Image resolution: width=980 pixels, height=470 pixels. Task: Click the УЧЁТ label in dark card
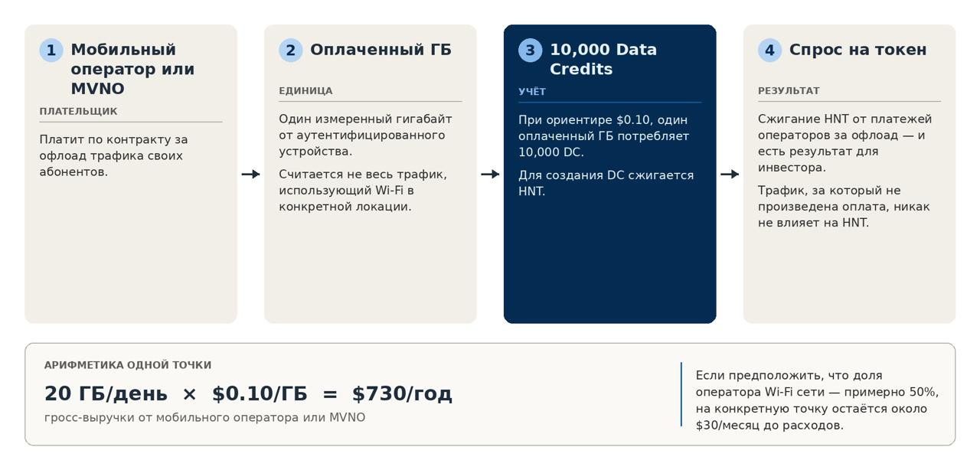[532, 92]
